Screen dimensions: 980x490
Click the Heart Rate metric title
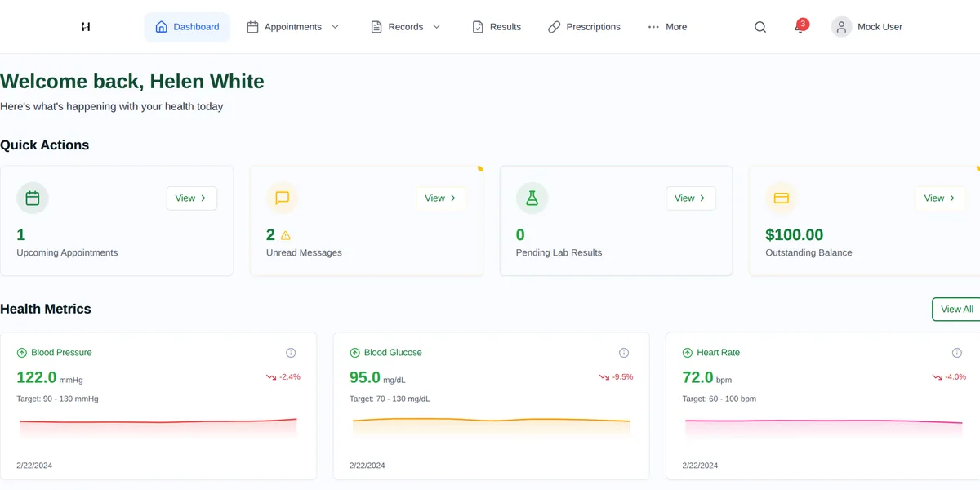pyautogui.click(x=718, y=353)
